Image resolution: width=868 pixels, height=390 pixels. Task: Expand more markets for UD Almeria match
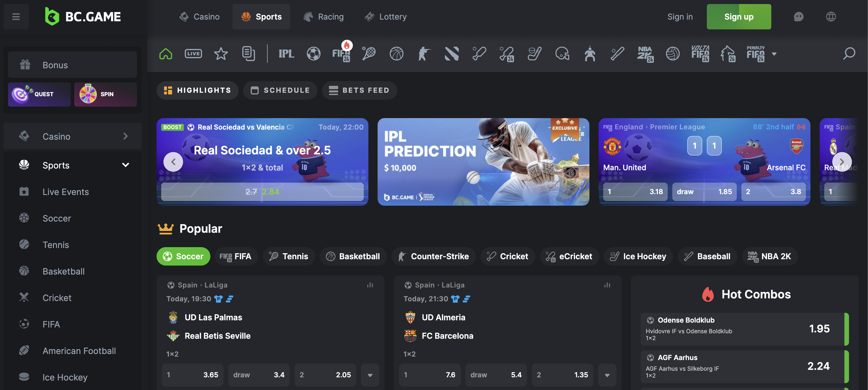[607, 375]
